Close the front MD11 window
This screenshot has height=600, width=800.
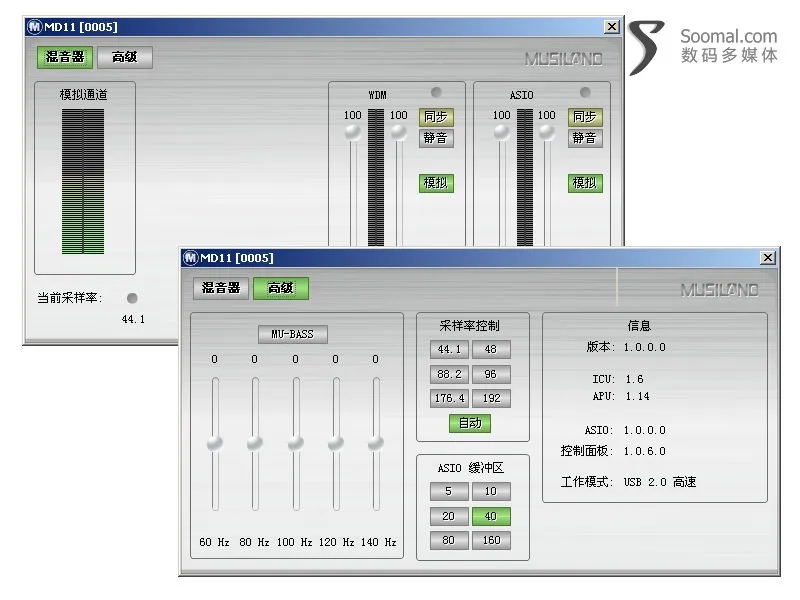click(x=768, y=258)
